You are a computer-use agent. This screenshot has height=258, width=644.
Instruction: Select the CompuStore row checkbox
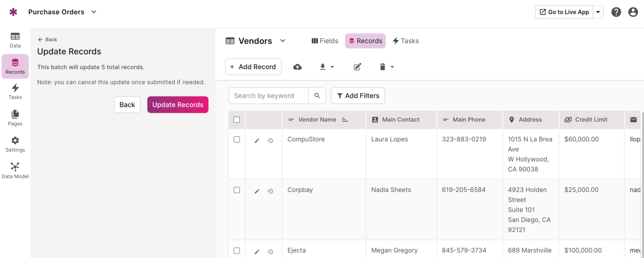[x=237, y=140]
